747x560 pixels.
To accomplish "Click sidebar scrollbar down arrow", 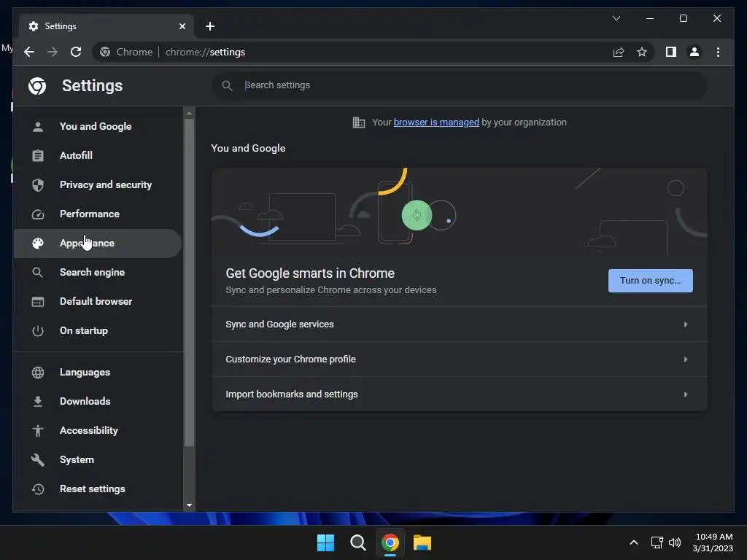I will coord(189,505).
